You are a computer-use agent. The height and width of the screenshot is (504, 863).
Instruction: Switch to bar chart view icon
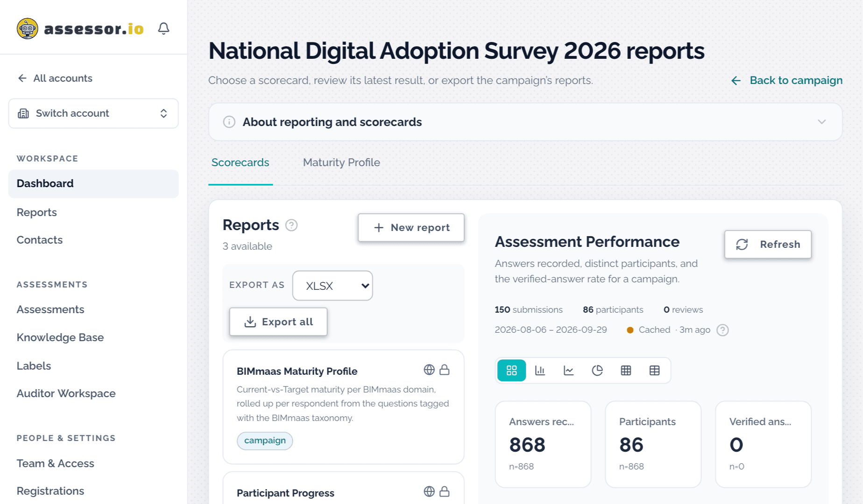click(540, 371)
